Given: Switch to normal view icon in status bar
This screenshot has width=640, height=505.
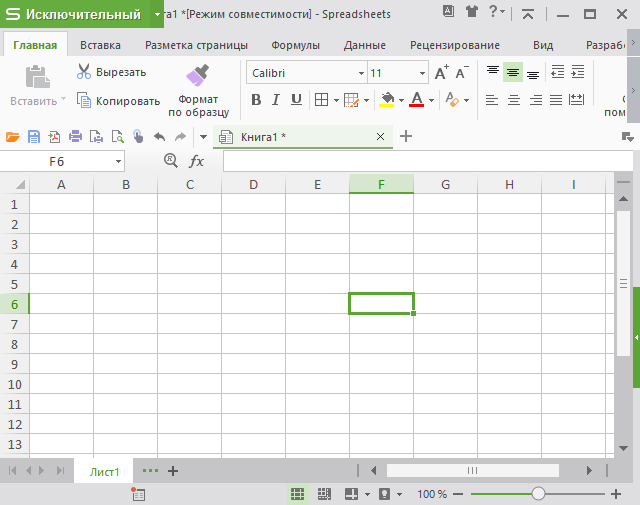Looking at the screenshot, I should point(297,494).
